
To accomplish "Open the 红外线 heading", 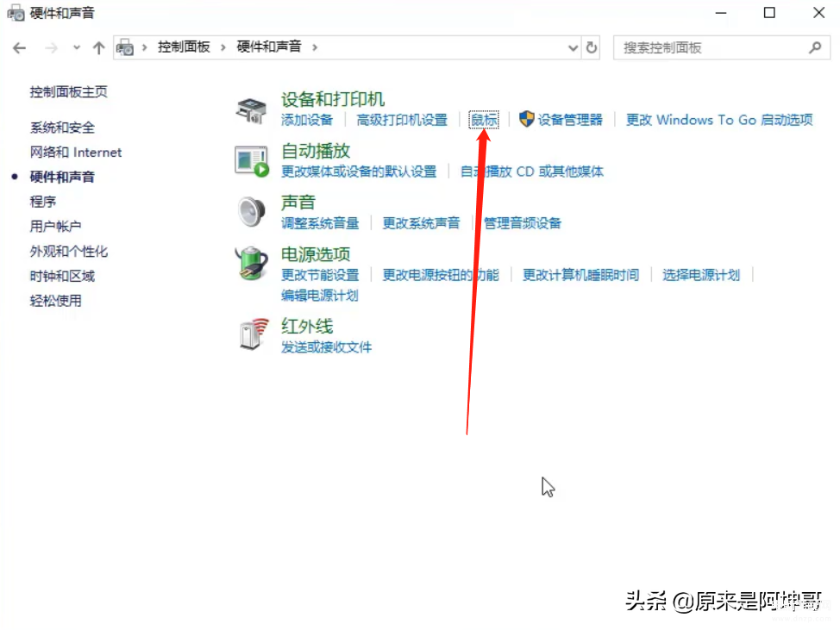I will pyautogui.click(x=307, y=327).
